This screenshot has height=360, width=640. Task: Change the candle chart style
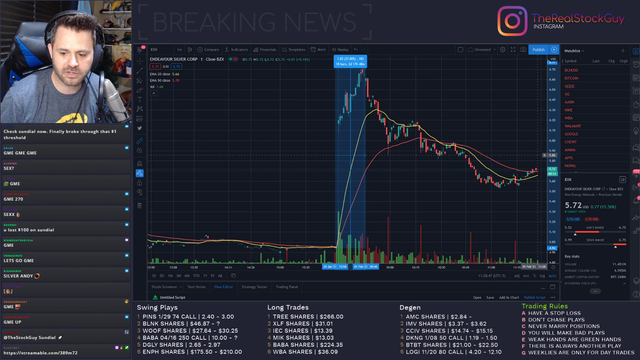coord(190,50)
